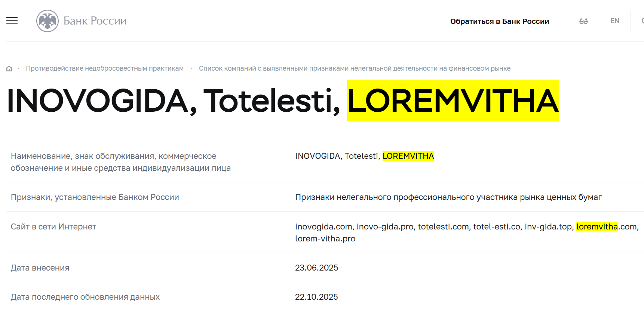Enable the accessibility version via glasses icon
This screenshot has width=644, height=327.
pos(583,21)
